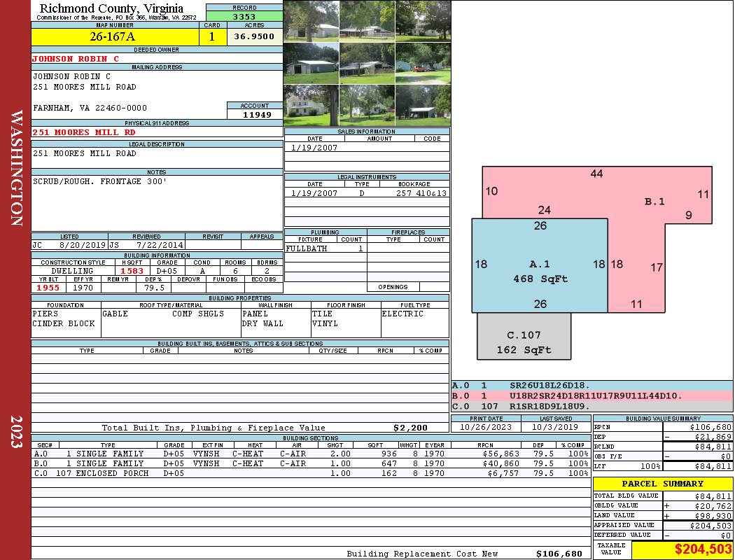Click the account number 11949 field
The width and height of the screenshot is (735, 560).
pos(255,114)
